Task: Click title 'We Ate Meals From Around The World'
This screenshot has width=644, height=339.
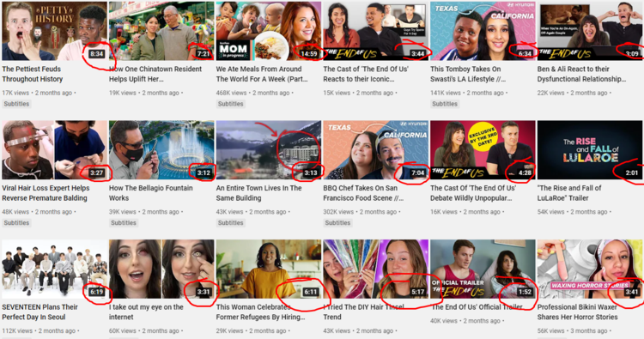Action: [262, 74]
